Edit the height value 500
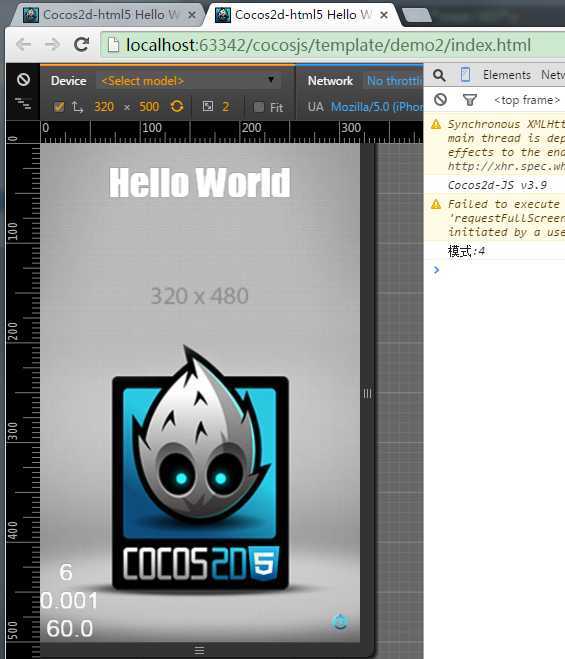This screenshot has height=659, width=565. coord(149,107)
